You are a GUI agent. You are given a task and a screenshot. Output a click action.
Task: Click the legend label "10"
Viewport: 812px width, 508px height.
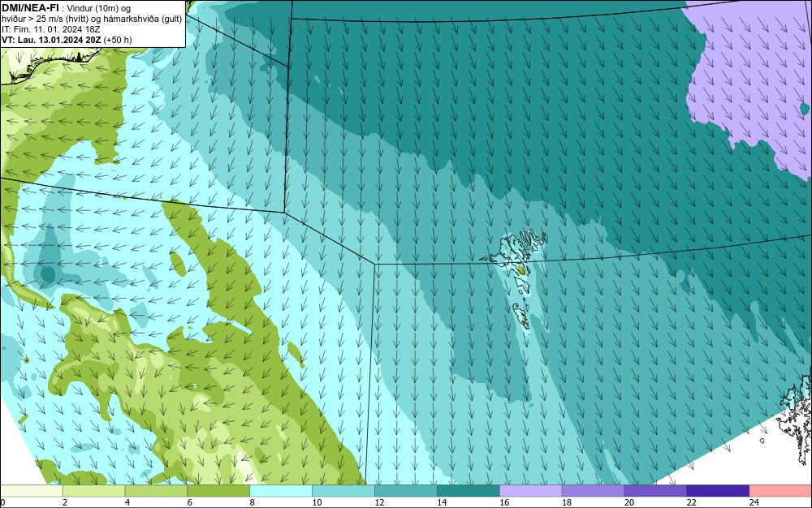(317, 502)
